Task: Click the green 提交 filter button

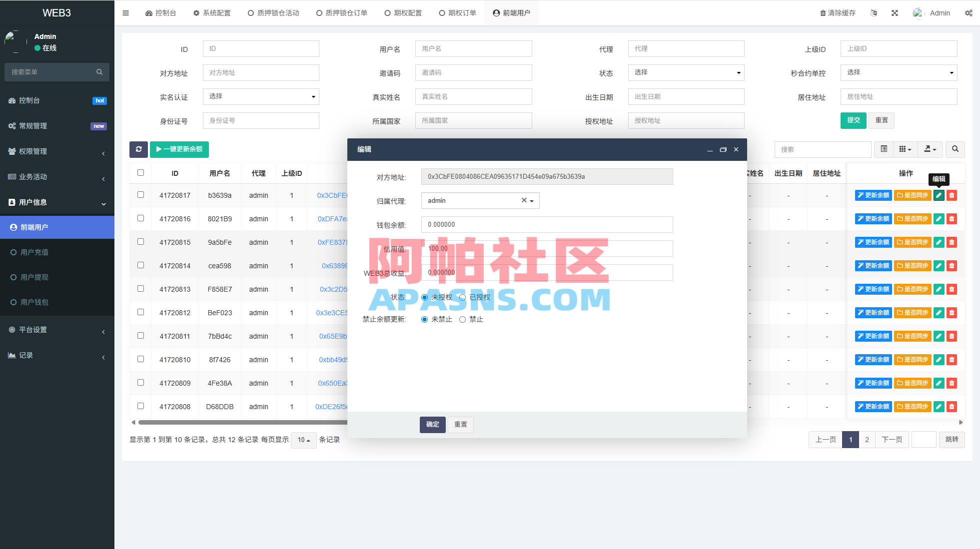Action: [854, 120]
